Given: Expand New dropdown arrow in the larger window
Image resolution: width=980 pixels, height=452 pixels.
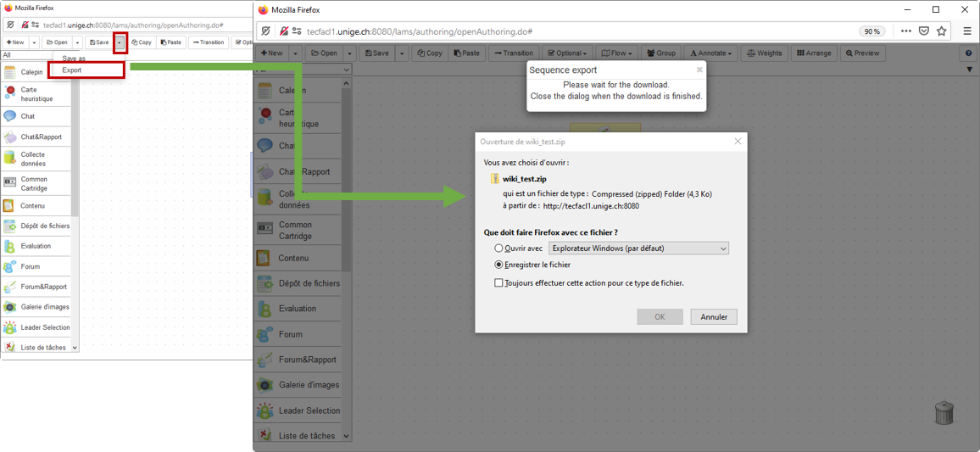Looking at the screenshot, I should coord(296,53).
